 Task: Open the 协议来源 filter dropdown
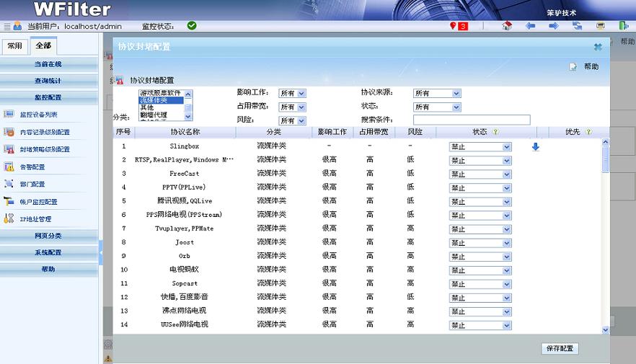(437, 93)
